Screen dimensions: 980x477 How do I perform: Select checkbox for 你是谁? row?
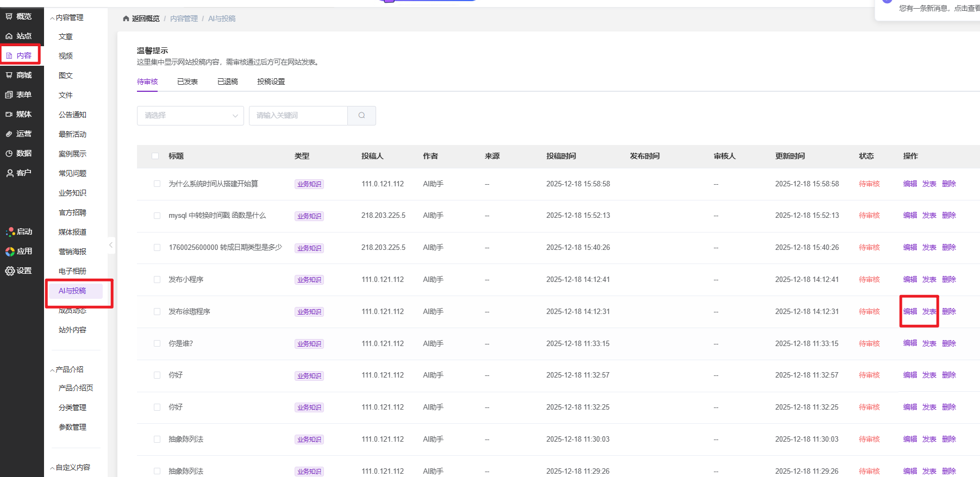click(157, 343)
